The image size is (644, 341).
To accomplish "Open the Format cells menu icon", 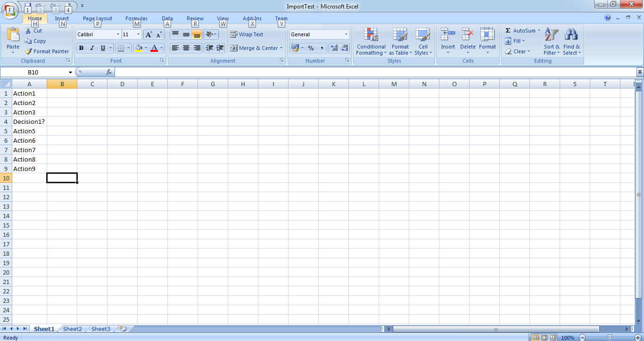I will (487, 35).
